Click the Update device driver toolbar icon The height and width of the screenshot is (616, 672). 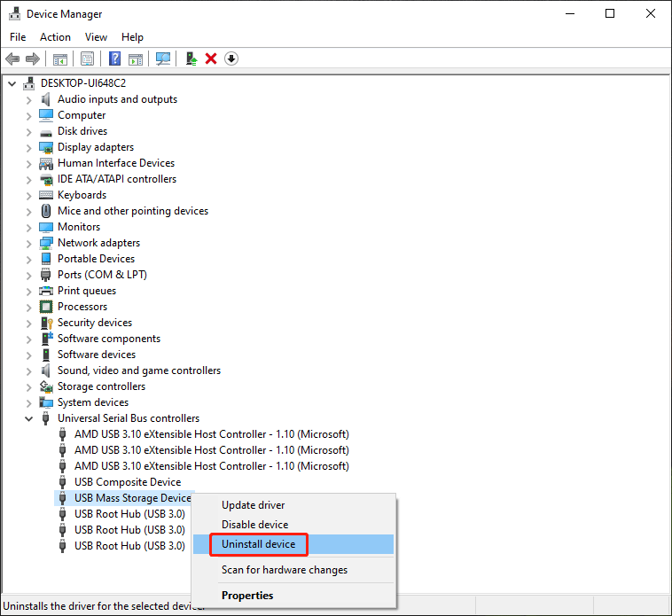tap(191, 58)
